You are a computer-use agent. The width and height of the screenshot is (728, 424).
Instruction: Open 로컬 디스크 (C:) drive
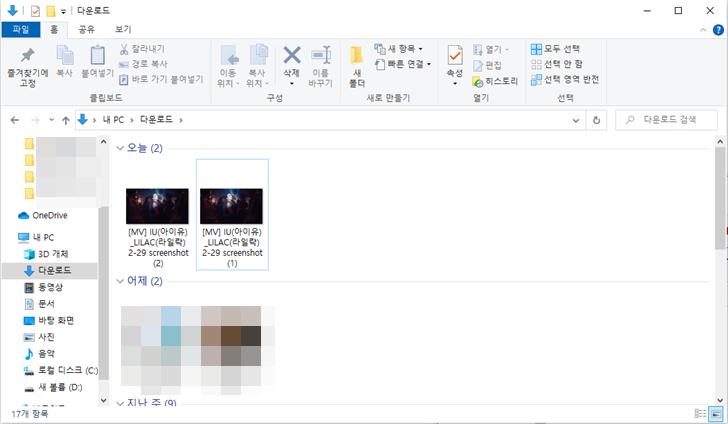[61, 371]
